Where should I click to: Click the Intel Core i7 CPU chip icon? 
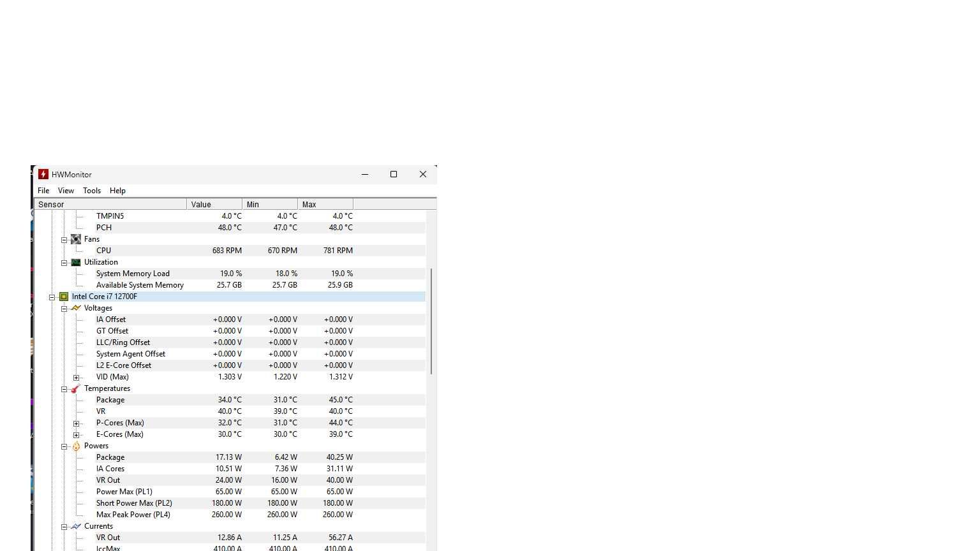(x=64, y=297)
